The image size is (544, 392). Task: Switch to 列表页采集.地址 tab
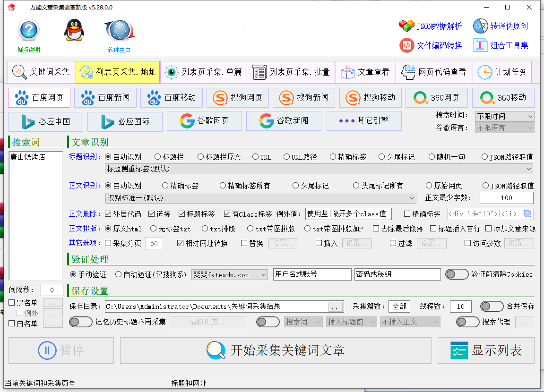tap(118, 72)
